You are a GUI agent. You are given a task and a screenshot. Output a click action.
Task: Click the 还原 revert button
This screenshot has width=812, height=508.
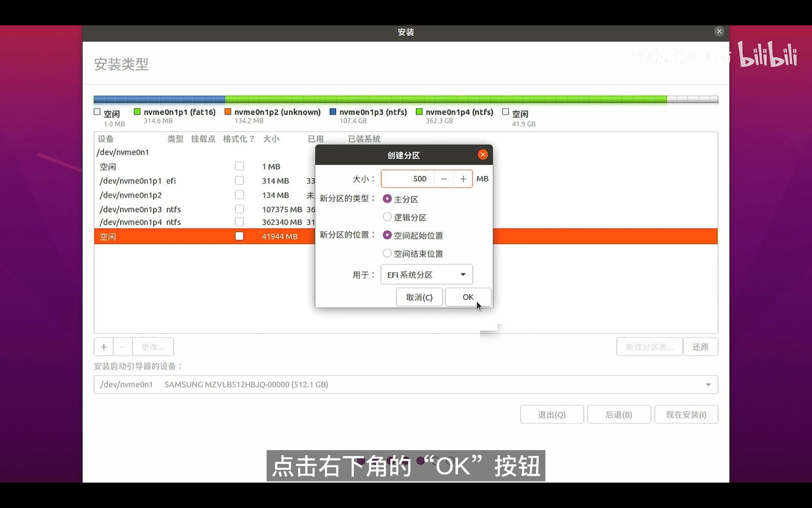click(x=700, y=347)
